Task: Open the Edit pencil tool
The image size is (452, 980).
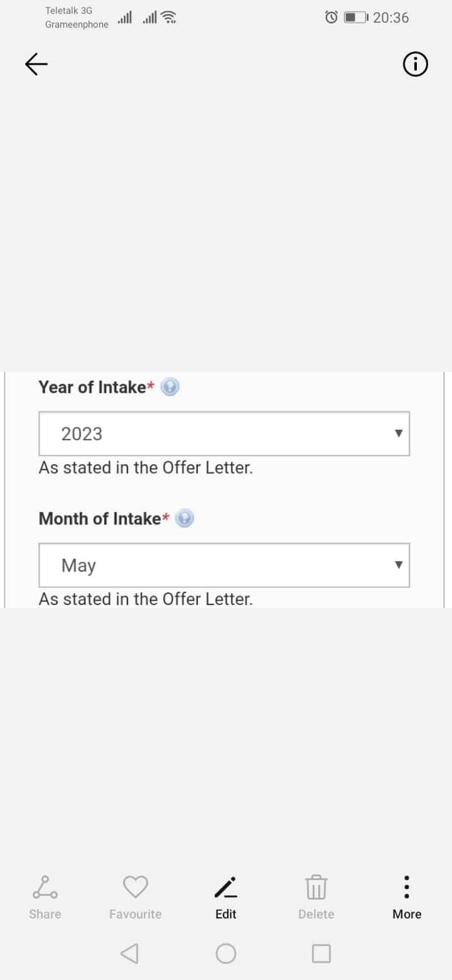Action: point(226,896)
